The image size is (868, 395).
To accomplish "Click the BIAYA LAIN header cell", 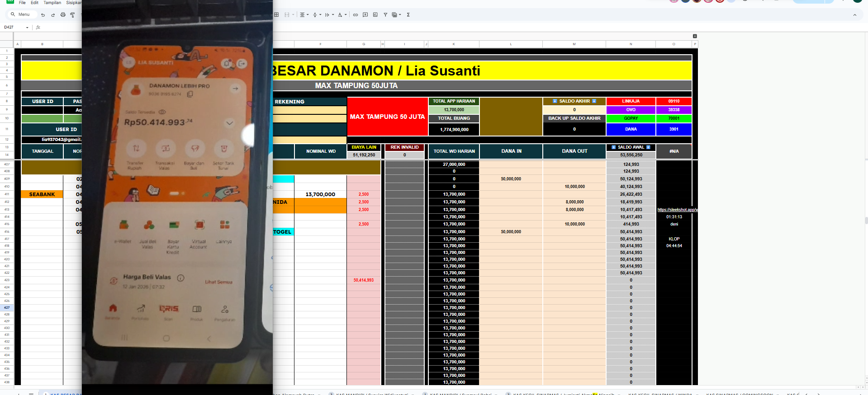I will click(x=364, y=147).
